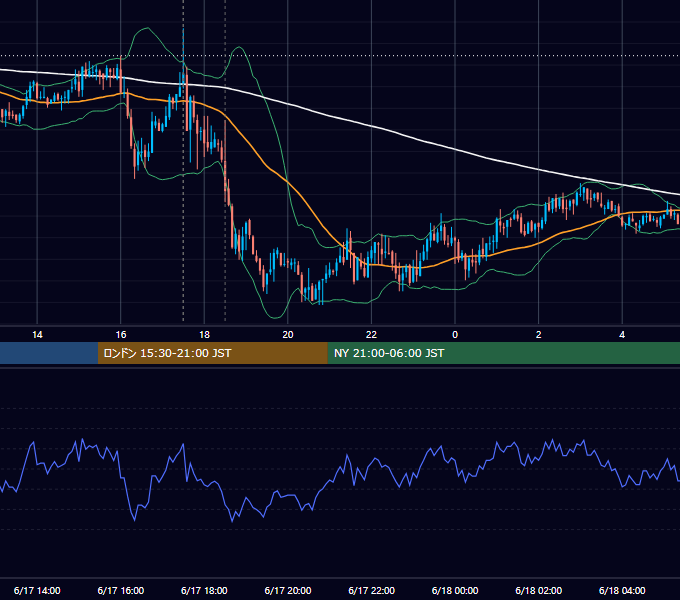Click the '16' hour label on price chart

point(121,335)
